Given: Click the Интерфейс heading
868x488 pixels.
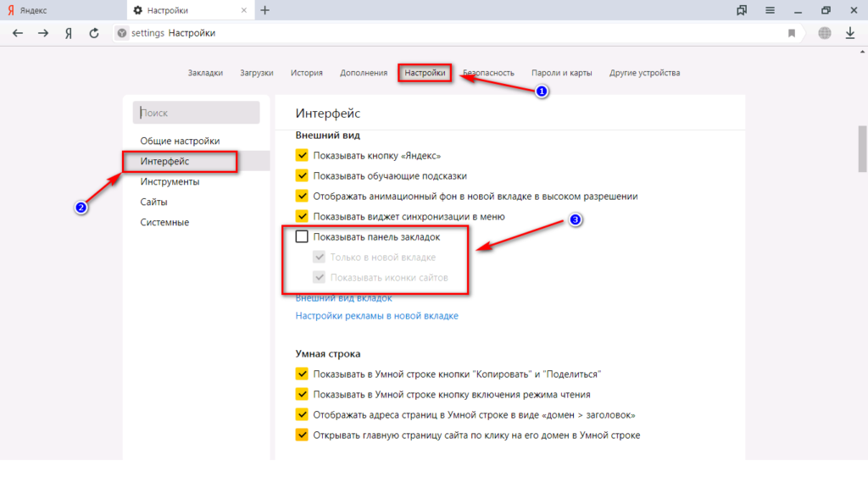Looking at the screenshot, I should point(328,114).
